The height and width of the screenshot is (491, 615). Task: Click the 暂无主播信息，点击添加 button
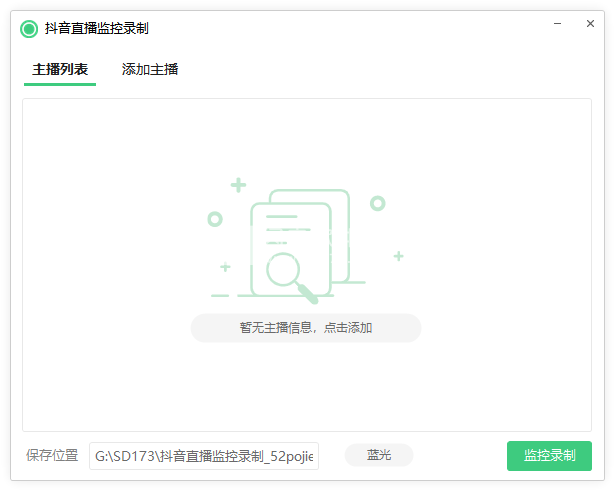pyautogui.click(x=306, y=328)
